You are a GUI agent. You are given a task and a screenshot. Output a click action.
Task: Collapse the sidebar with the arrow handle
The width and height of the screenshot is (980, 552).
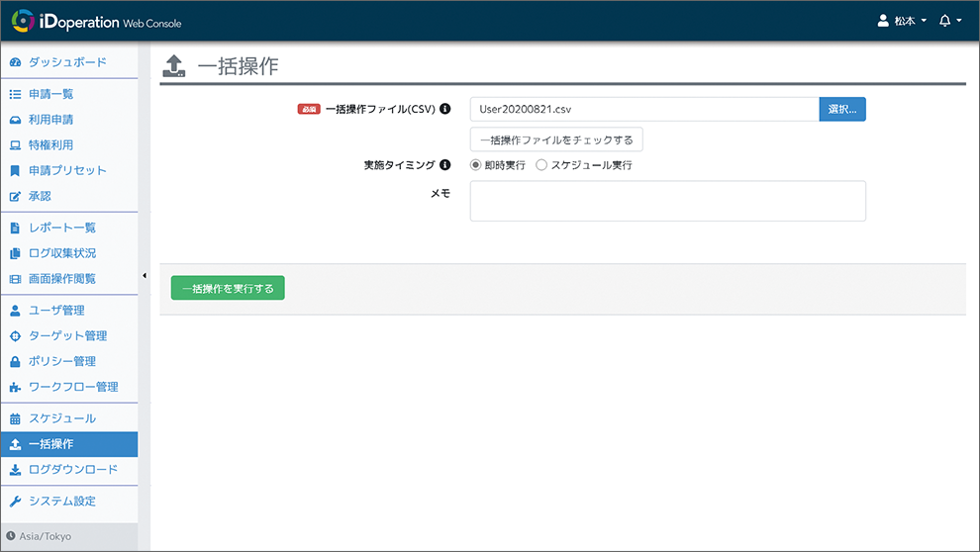[145, 275]
